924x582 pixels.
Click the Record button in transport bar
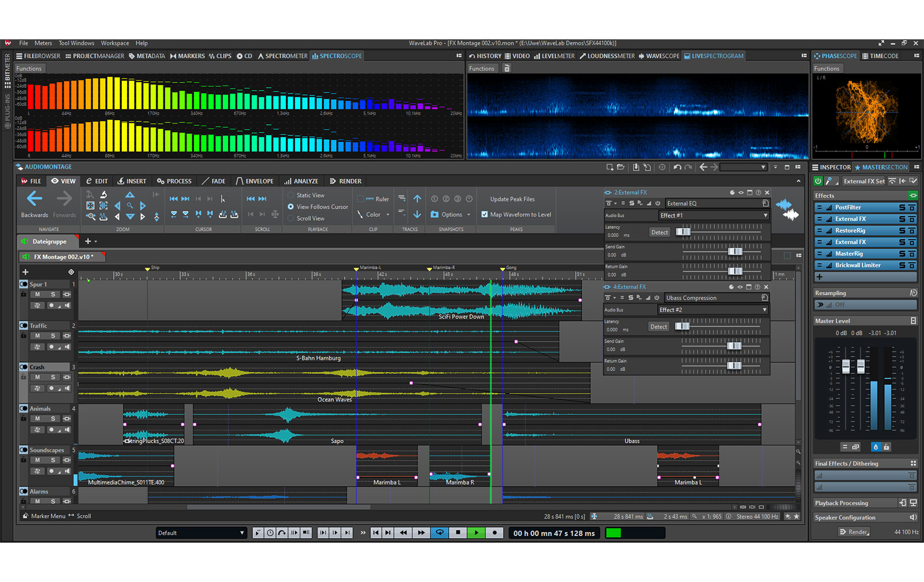495,533
